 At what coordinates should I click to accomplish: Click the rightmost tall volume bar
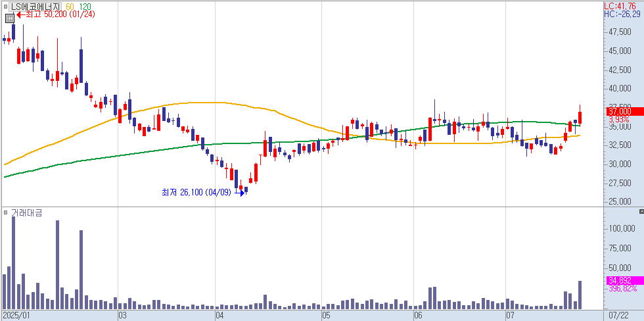pos(580,295)
